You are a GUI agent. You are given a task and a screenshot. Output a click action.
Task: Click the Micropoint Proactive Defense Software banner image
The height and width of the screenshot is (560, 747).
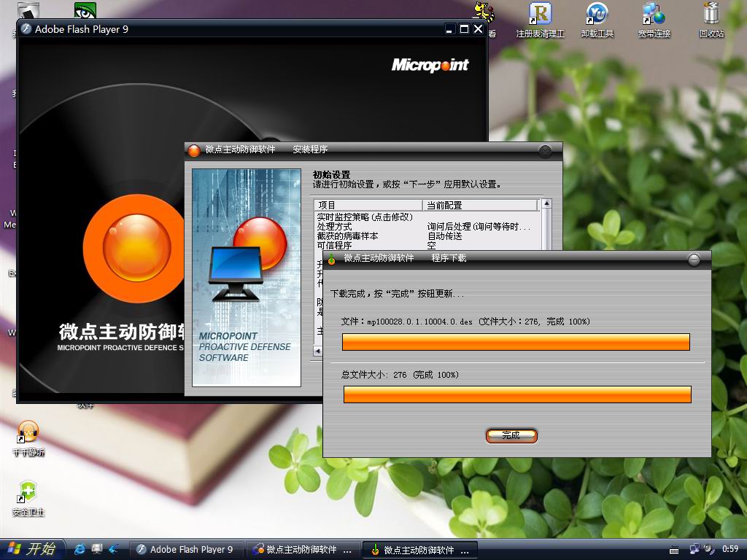(247, 278)
